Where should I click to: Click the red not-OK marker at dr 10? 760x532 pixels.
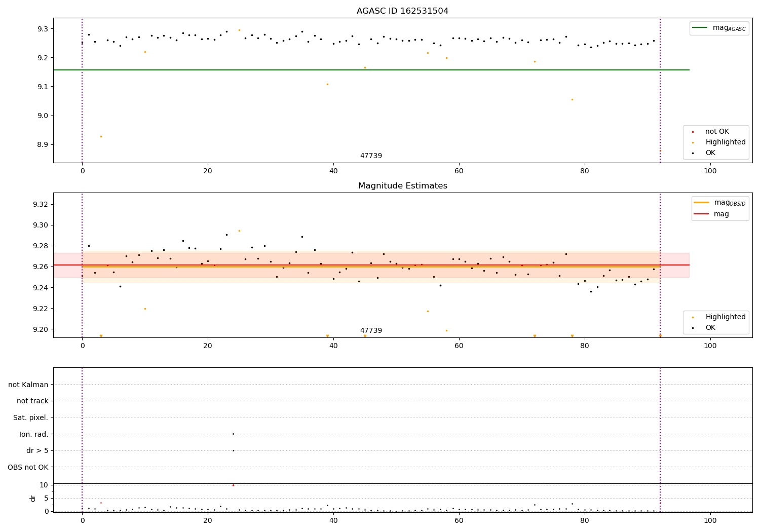(233, 485)
